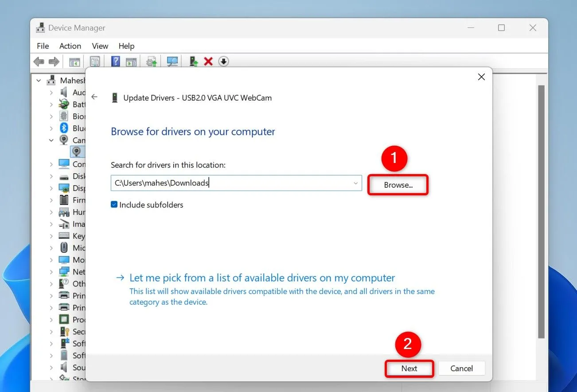Collapse the Mahesh computer root node
Viewport: 577px width, 392px height.
(x=39, y=81)
